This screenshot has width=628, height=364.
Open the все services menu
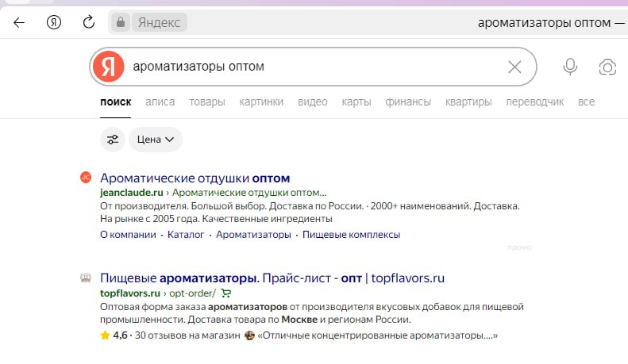click(x=586, y=102)
